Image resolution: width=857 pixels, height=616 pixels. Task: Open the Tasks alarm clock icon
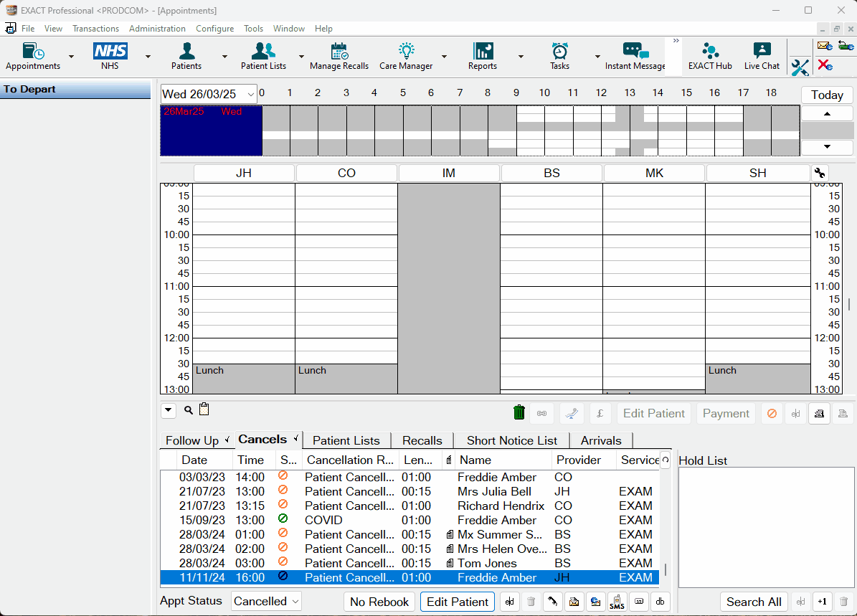click(x=559, y=56)
